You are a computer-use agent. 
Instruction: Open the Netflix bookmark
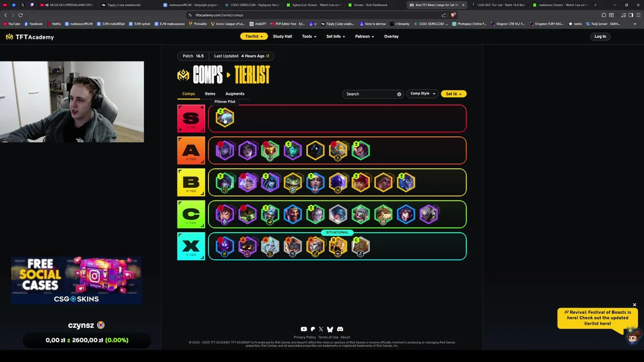(54, 24)
